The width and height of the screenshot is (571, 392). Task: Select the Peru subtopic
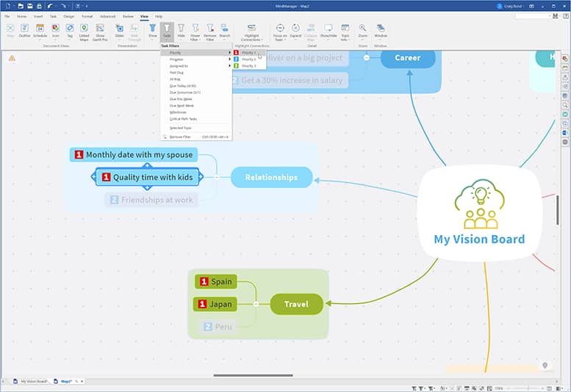click(x=218, y=327)
